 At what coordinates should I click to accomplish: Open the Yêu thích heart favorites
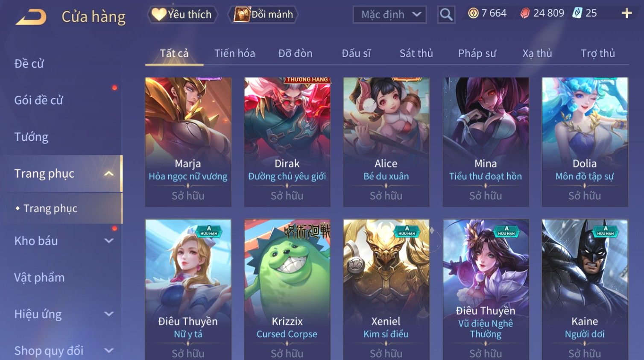coord(182,15)
